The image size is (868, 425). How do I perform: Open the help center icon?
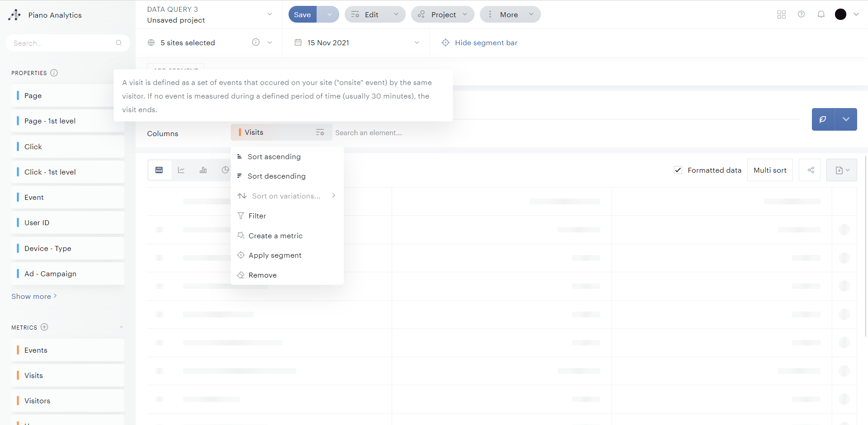801,14
